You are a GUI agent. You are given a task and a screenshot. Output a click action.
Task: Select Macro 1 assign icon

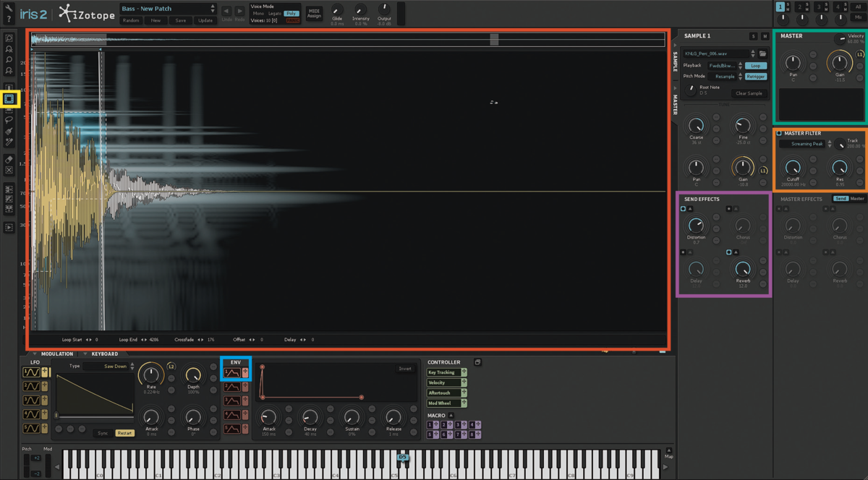point(438,424)
